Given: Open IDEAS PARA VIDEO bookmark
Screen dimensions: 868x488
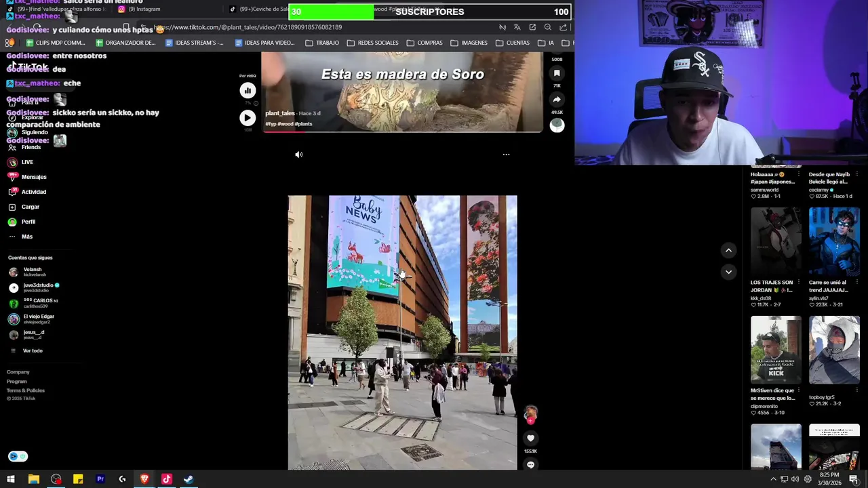Looking at the screenshot, I should (264, 43).
